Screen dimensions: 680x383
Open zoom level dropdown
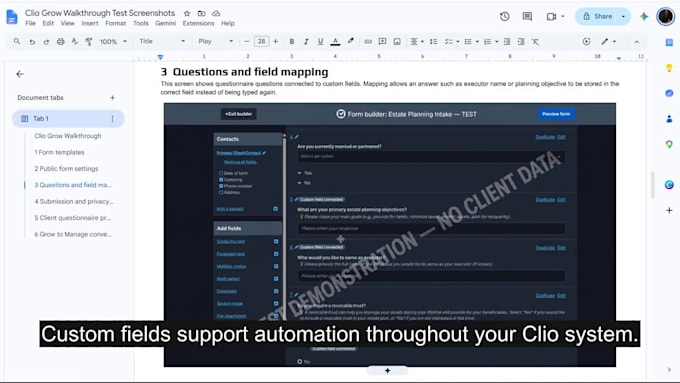tap(113, 42)
